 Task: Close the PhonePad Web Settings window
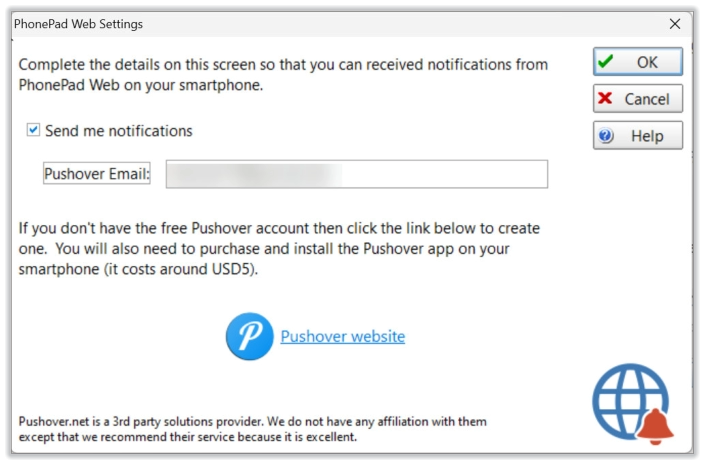[x=674, y=24]
